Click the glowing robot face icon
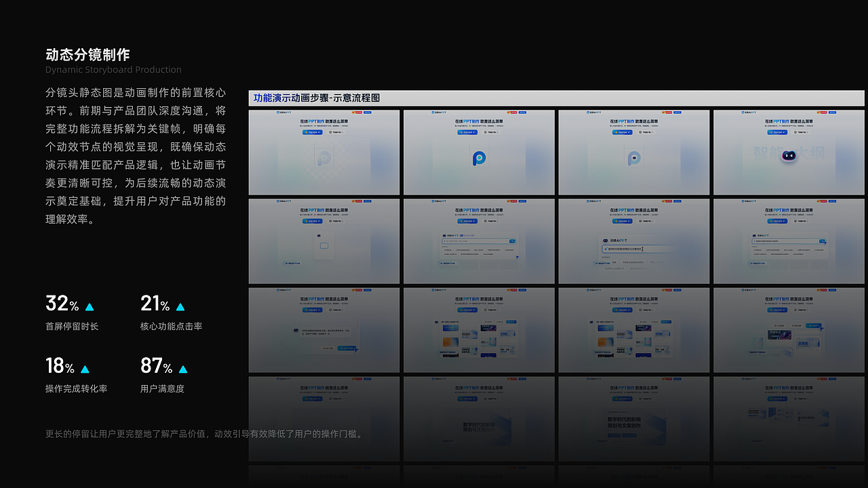868x488 pixels. point(788,156)
